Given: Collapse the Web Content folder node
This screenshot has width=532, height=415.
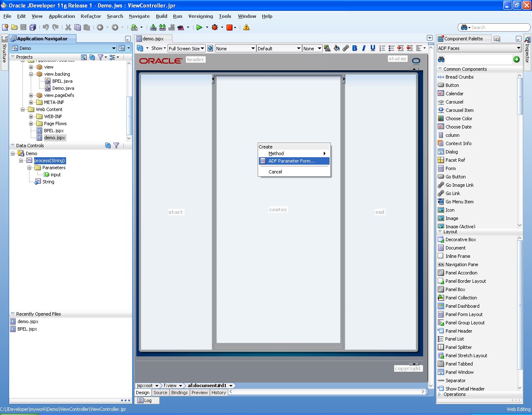Looking at the screenshot, I should [x=23, y=109].
